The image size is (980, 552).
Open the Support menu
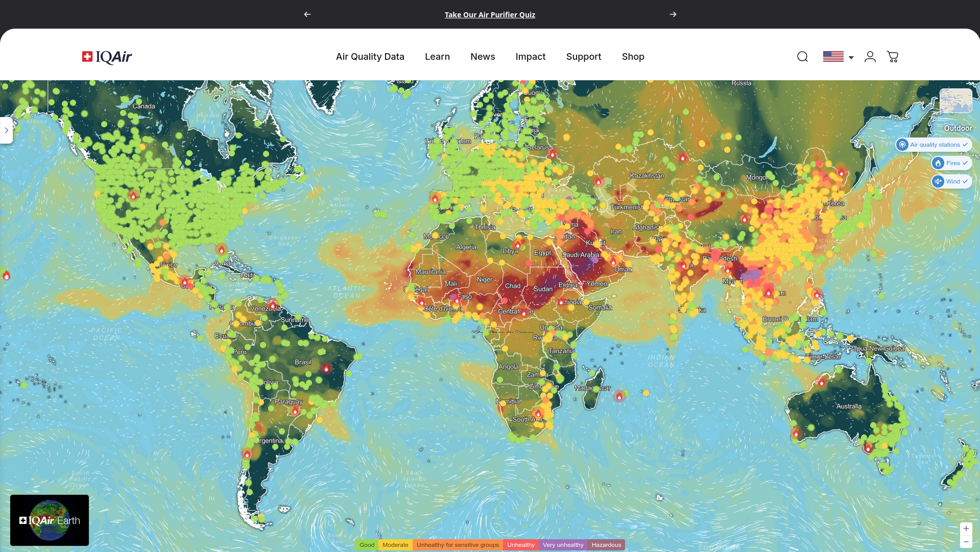(x=584, y=57)
